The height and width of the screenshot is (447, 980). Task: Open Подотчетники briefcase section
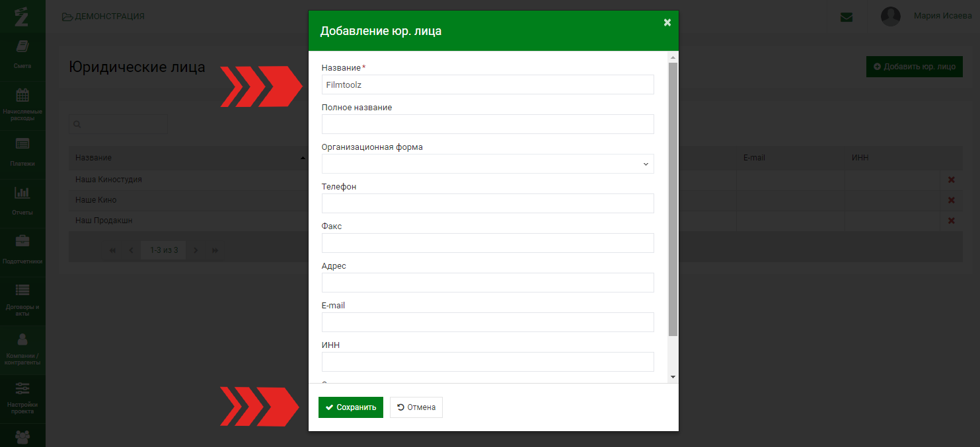[22, 252]
